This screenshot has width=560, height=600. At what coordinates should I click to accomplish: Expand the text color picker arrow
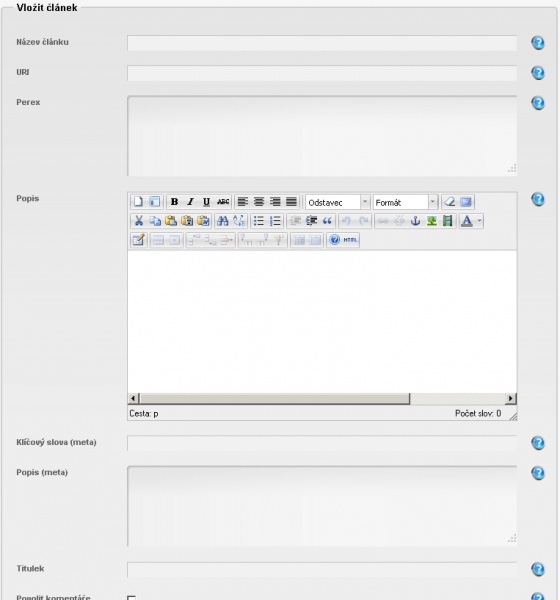tap(479, 221)
